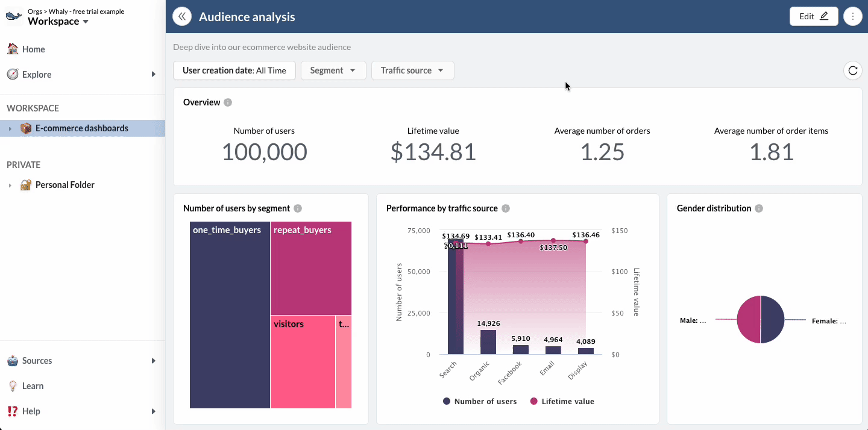Screen dimensions: 868x430
Task: Expand the Personal Folder tree item
Action: click(x=10, y=185)
